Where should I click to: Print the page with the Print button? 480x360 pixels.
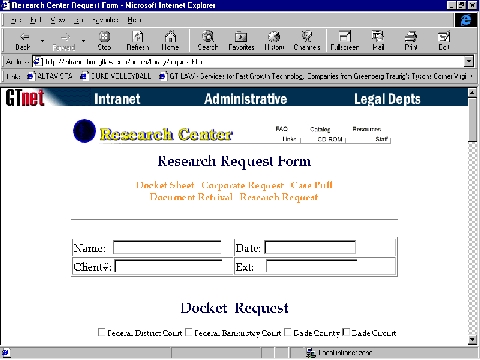click(411, 41)
